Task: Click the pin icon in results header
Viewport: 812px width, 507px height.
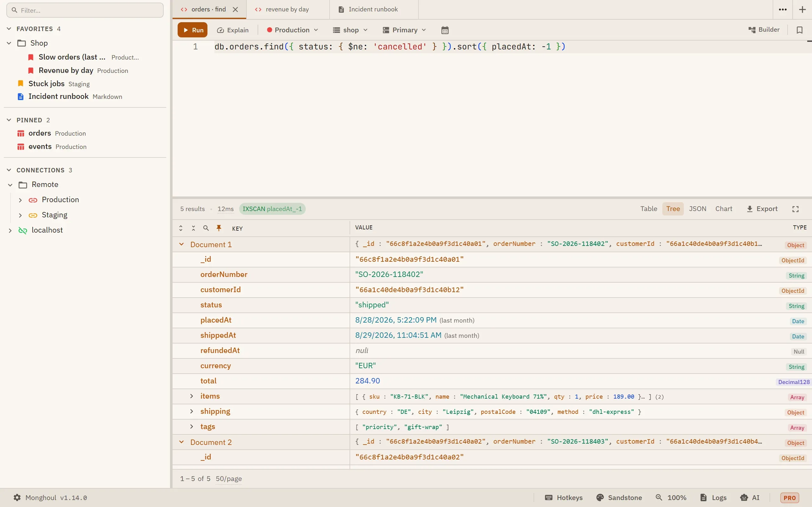Action: [x=219, y=228]
